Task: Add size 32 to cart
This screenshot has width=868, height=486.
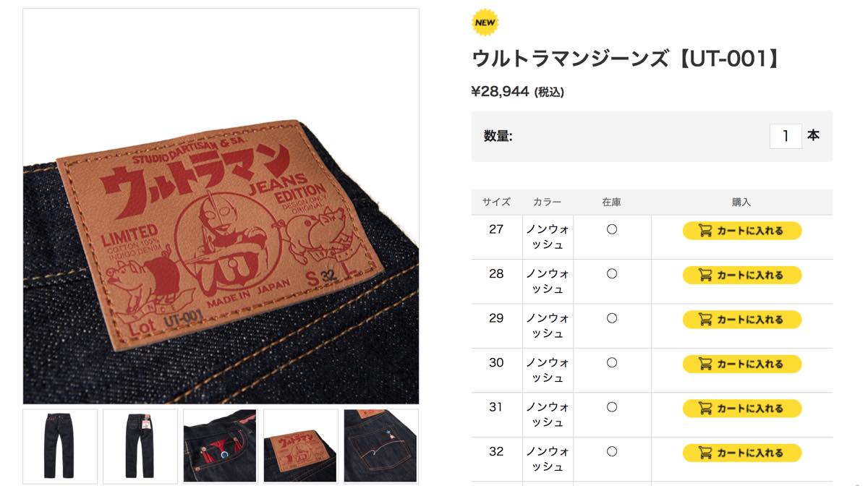Action: pyautogui.click(x=742, y=453)
